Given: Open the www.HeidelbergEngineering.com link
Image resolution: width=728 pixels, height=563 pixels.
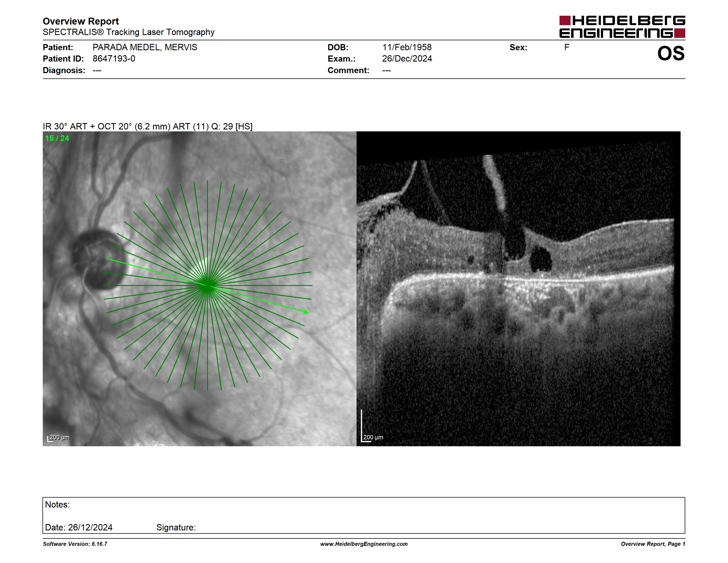Looking at the screenshot, I should (364, 544).
